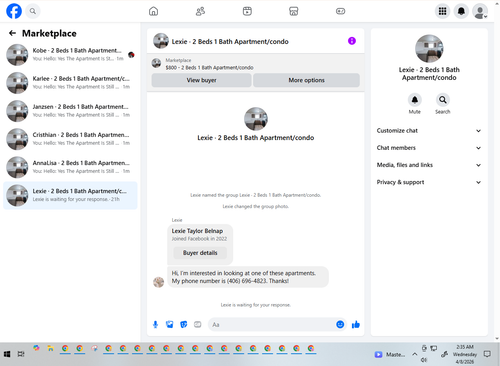
Task: Click View buyer button
Action: [x=201, y=80]
